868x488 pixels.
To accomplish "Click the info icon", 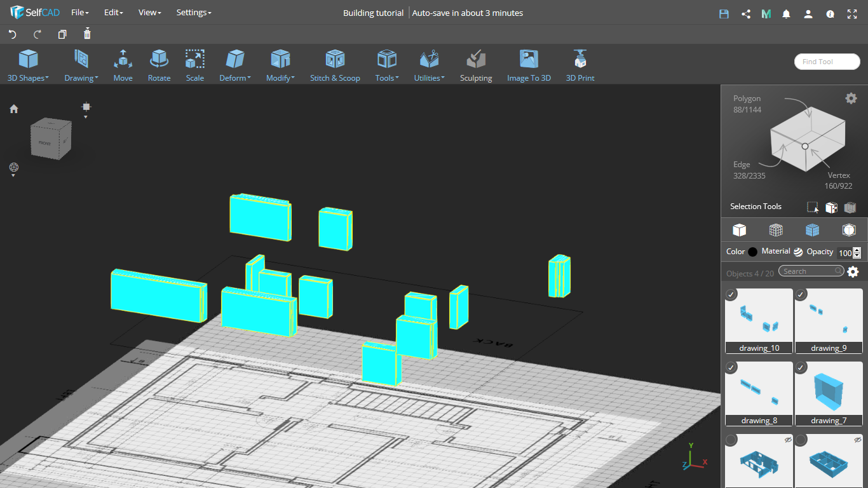I will (x=830, y=13).
